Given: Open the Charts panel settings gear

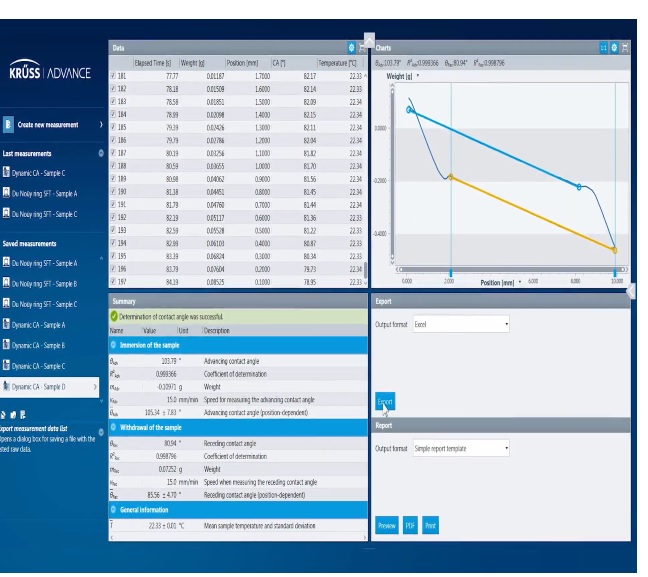Looking at the screenshot, I should [x=614, y=48].
